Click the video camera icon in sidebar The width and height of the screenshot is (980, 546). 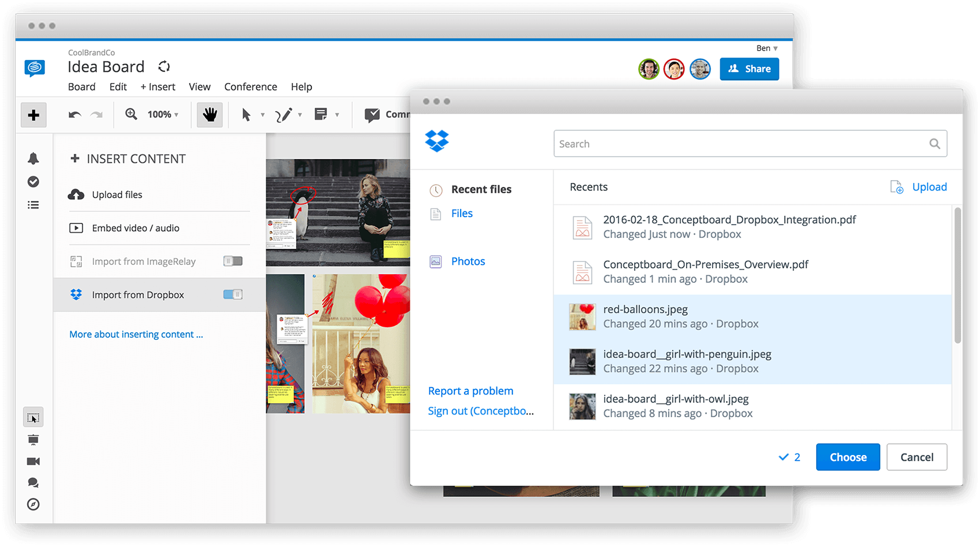(33, 461)
